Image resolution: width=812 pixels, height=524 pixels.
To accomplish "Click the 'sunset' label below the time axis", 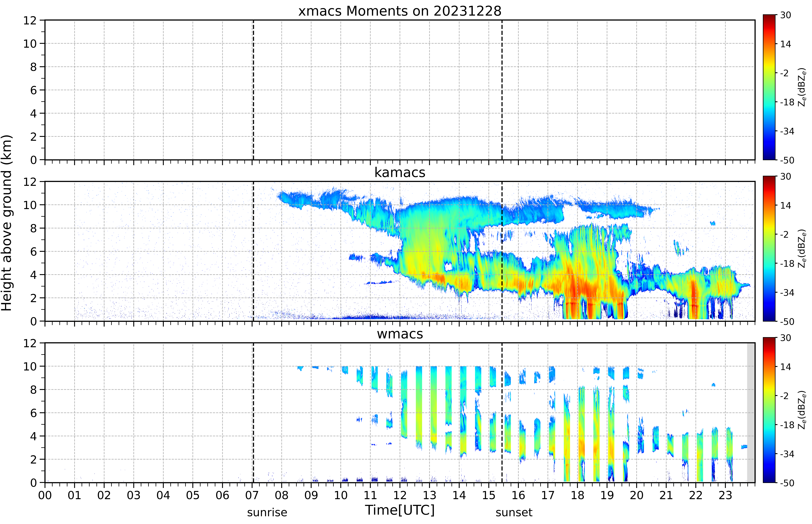I will 514,512.
